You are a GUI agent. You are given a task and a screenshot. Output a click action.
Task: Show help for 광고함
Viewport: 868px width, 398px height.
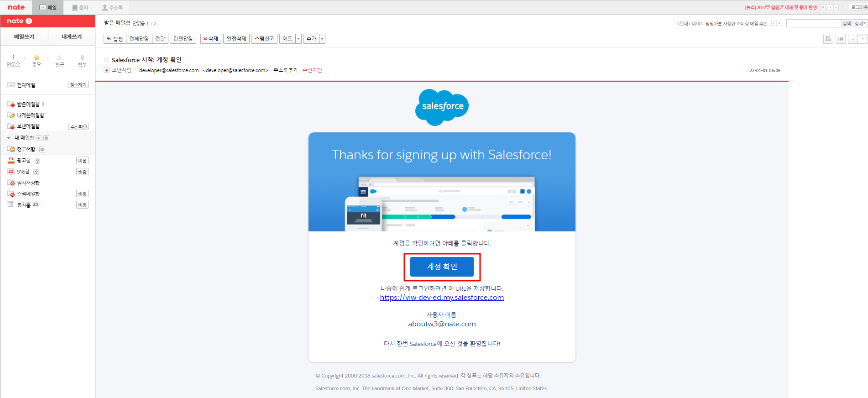click(37, 161)
